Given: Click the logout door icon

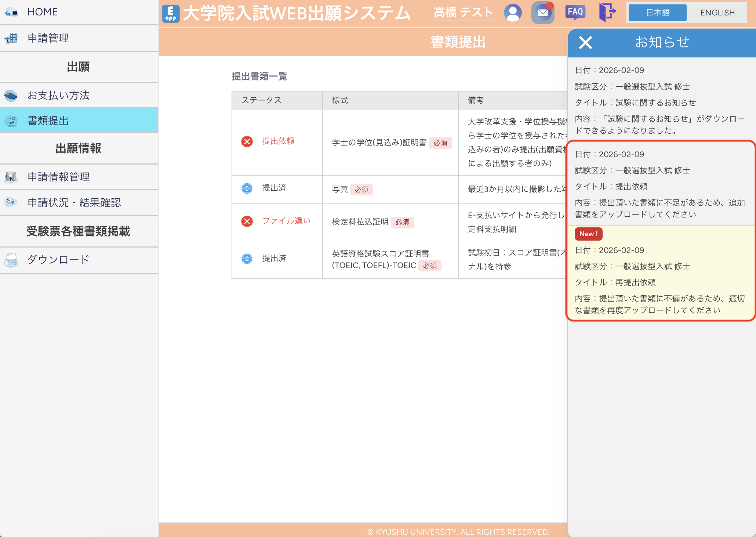Looking at the screenshot, I should click(x=607, y=12).
